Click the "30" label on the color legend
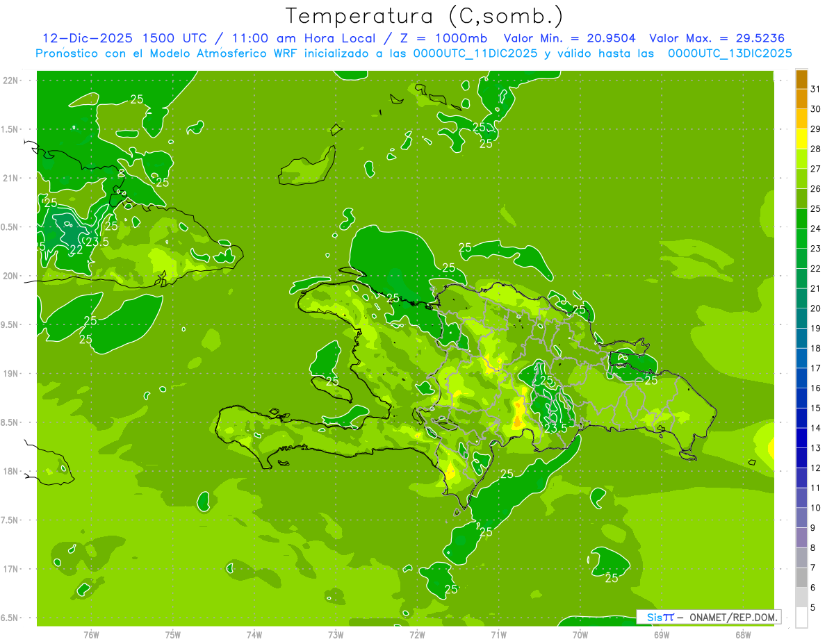The width and height of the screenshot is (834, 644). 815,109
